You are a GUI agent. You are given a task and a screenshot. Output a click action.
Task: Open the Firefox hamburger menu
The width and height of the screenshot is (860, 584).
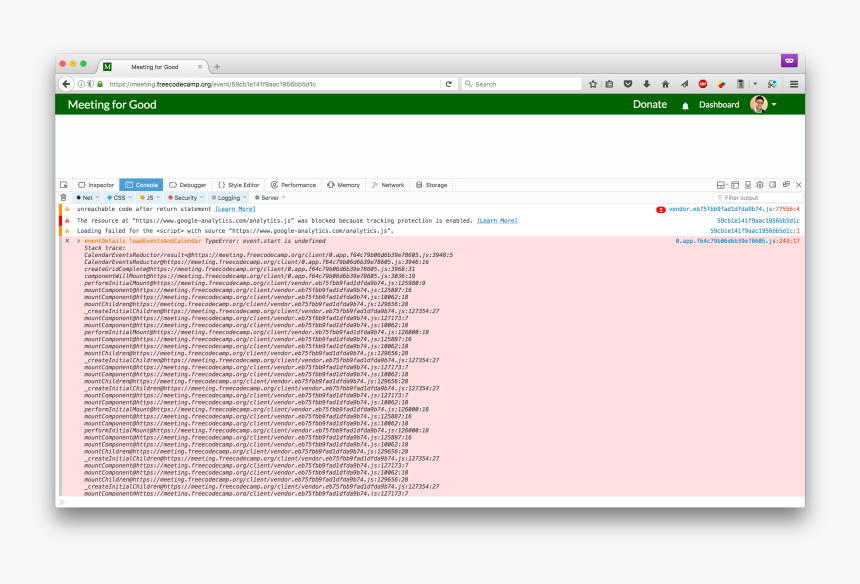[x=794, y=84]
